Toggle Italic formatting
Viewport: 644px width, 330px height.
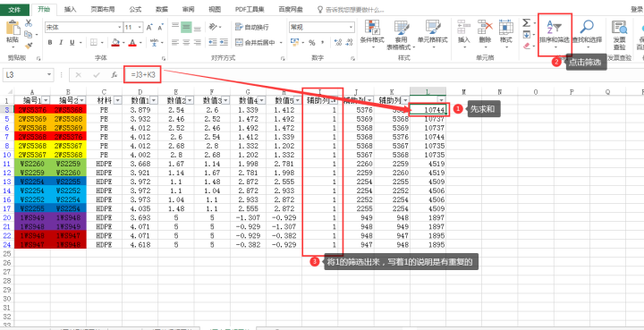[61, 42]
